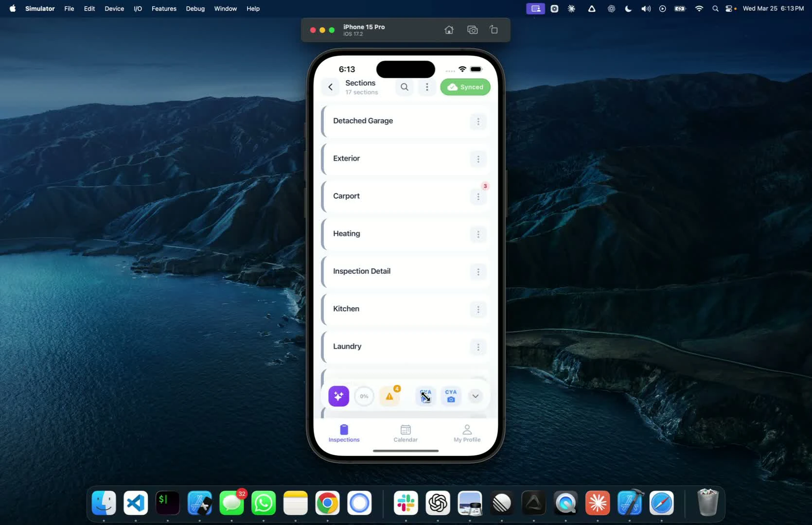
Task: Tap the 0% progress circle
Action: click(x=364, y=396)
